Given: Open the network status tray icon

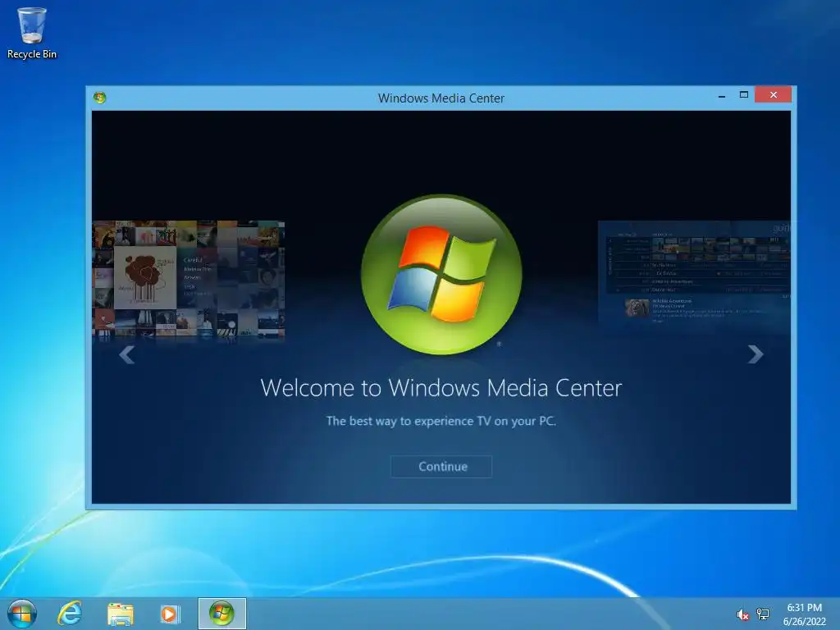Looking at the screenshot, I should (x=763, y=614).
